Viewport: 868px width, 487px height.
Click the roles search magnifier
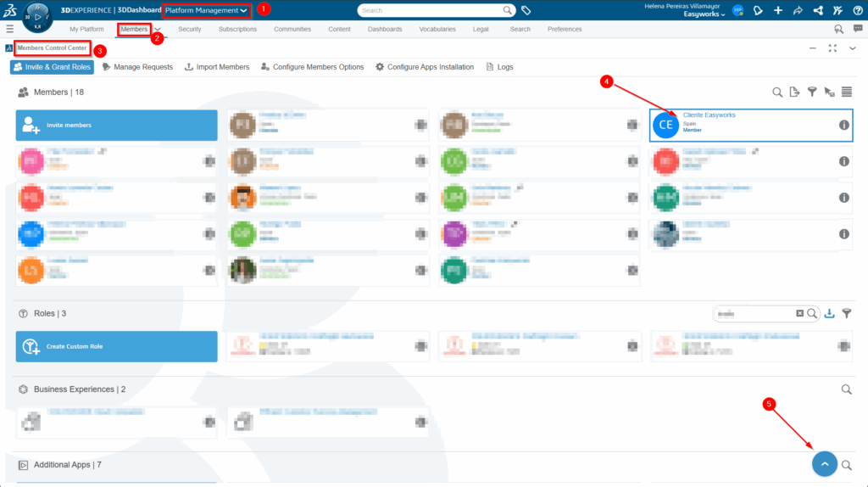click(811, 314)
